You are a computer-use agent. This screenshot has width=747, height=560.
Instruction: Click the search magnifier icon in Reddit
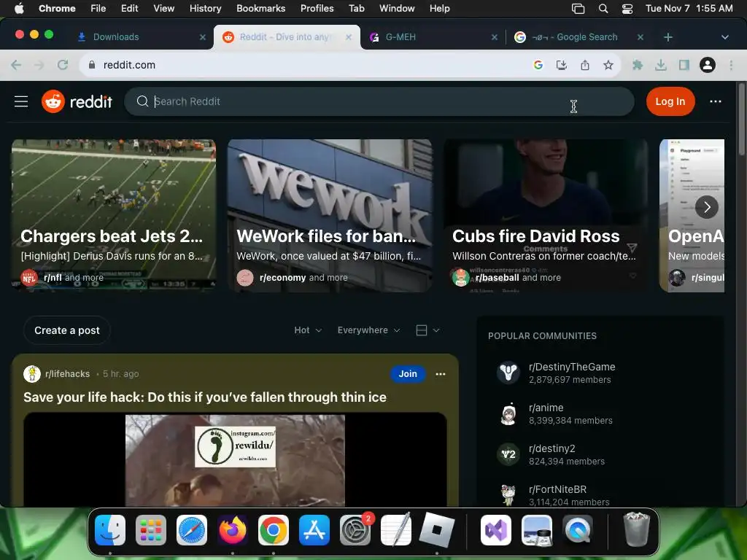point(142,101)
